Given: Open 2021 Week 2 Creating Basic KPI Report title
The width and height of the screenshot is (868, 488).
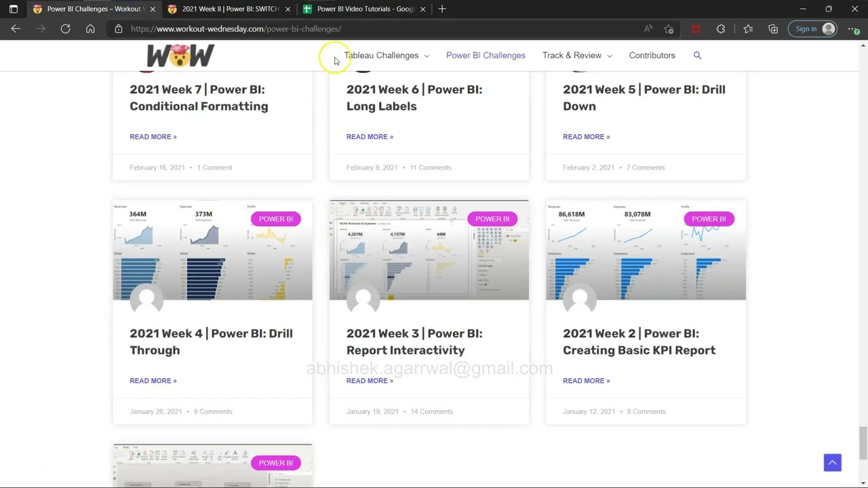Looking at the screenshot, I should (639, 342).
